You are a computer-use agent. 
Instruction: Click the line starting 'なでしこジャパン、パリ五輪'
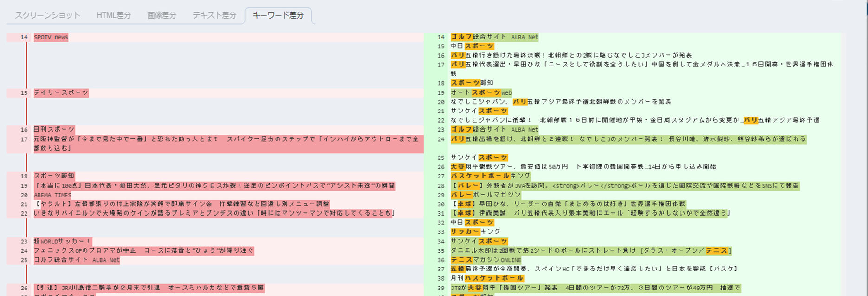tap(561, 102)
